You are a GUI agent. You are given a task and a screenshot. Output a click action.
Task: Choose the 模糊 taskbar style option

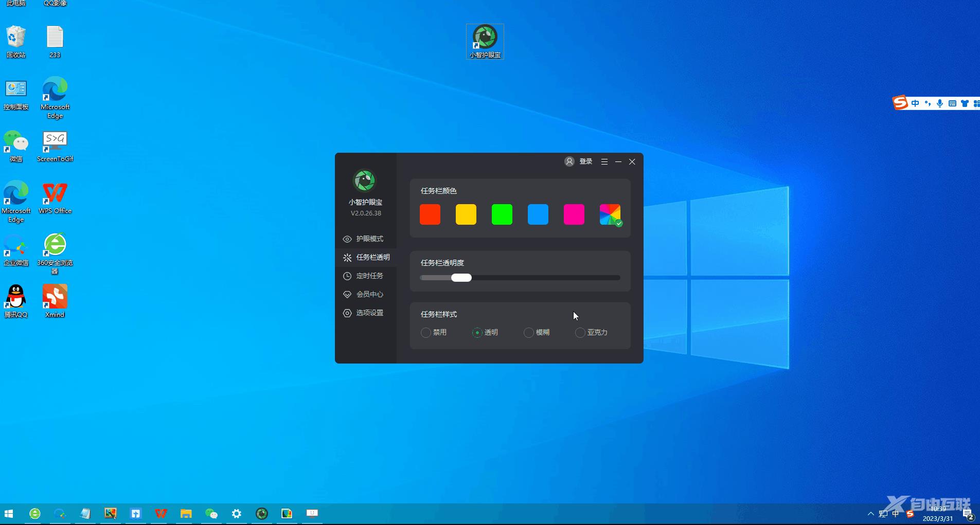click(537, 333)
